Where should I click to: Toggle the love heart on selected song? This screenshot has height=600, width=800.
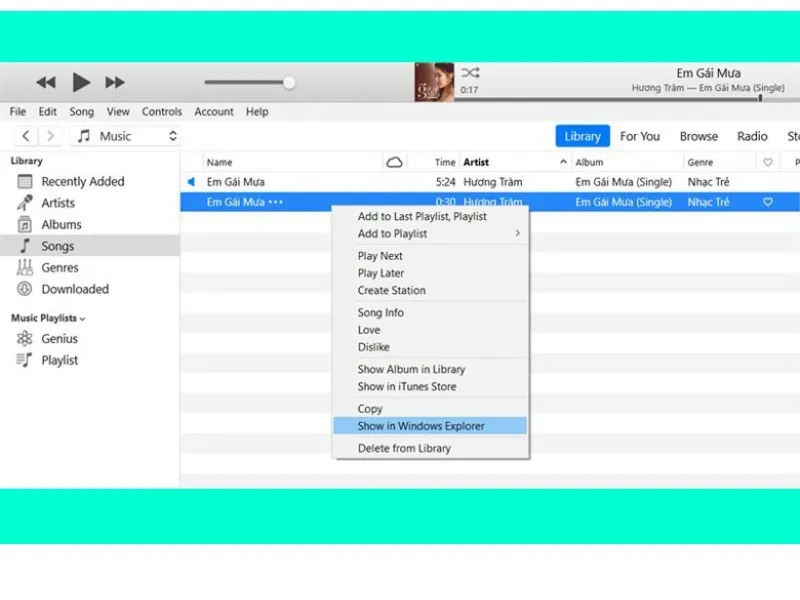(768, 202)
